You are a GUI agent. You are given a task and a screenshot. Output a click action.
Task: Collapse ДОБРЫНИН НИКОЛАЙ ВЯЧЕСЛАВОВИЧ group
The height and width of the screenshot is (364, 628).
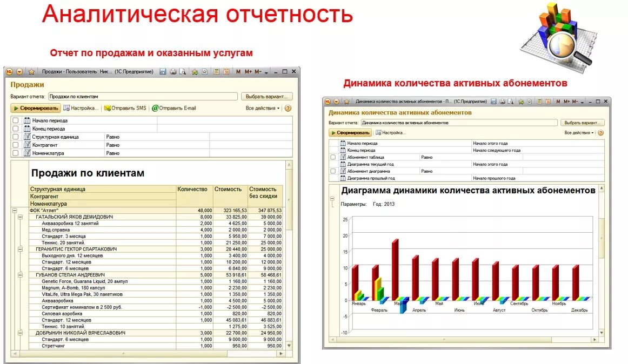(20, 333)
